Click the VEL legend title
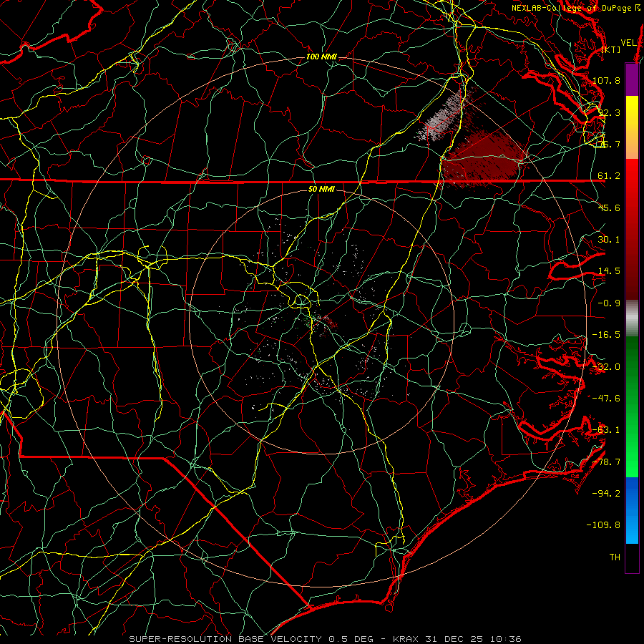 (629, 43)
